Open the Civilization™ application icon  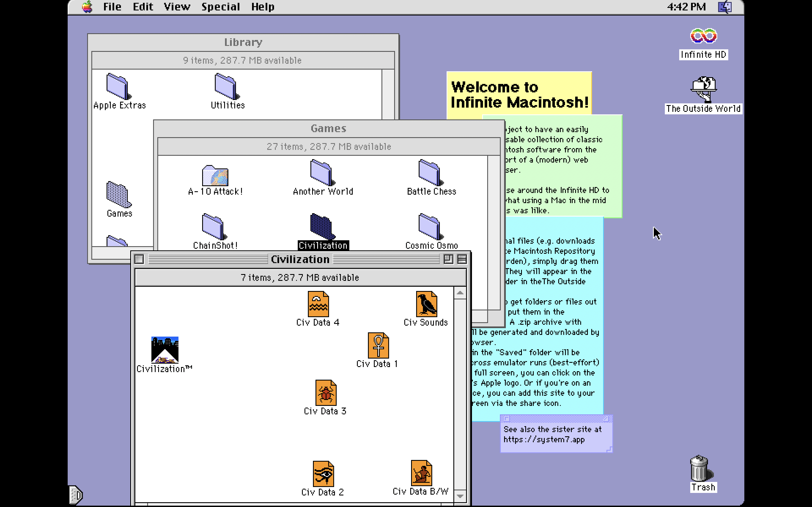tap(165, 350)
